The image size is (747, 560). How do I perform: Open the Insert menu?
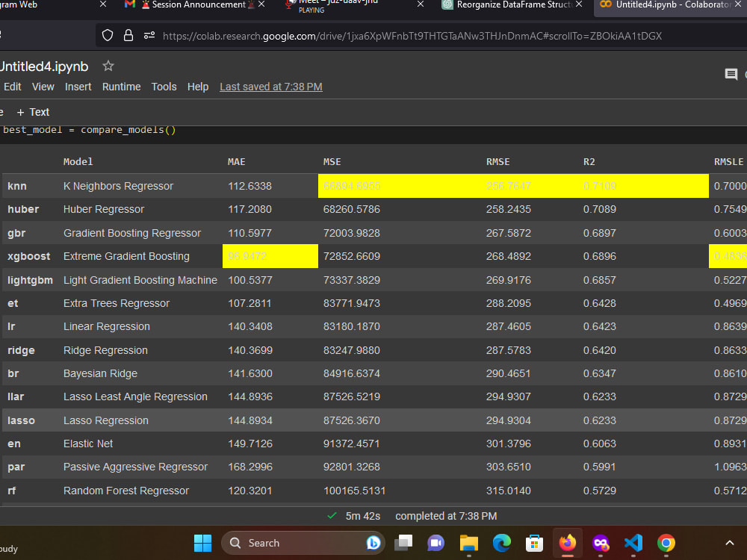click(78, 87)
